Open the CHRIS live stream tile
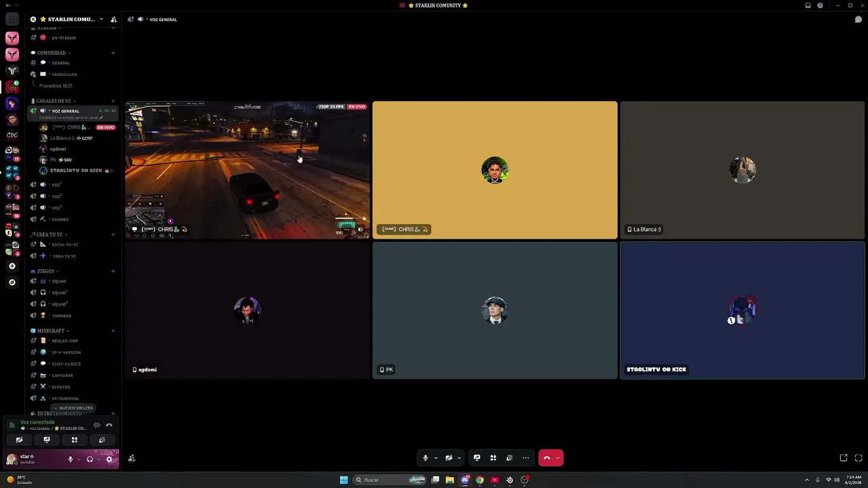The width and height of the screenshot is (868, 488). (x=248, y=170)
